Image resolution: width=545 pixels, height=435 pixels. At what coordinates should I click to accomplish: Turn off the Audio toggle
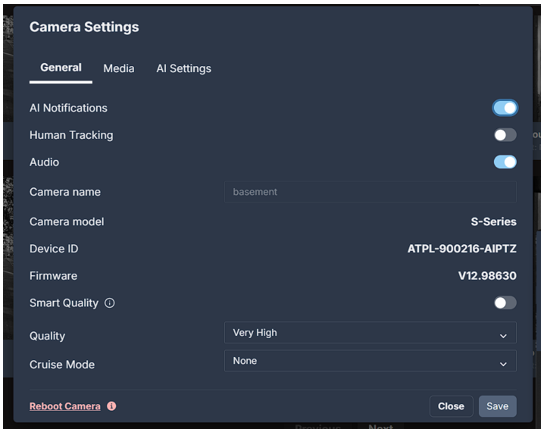[505, 162]
